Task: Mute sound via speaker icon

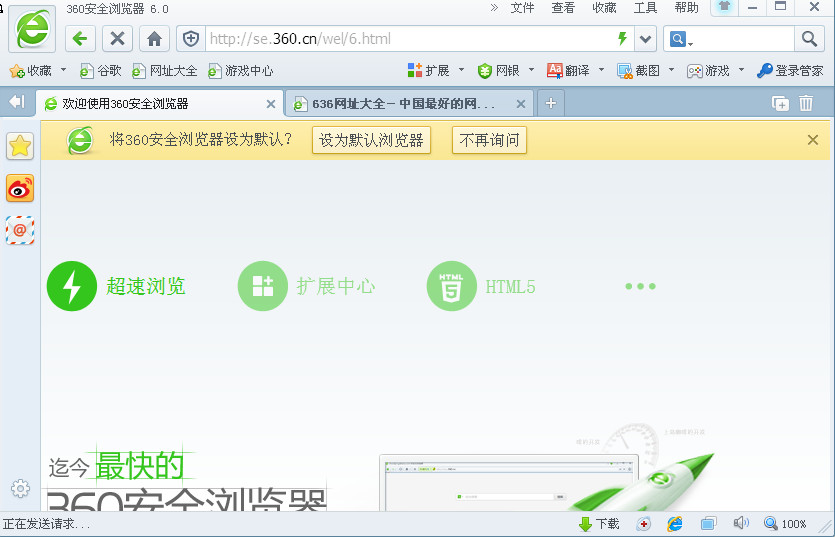Action: click(741, 523)
